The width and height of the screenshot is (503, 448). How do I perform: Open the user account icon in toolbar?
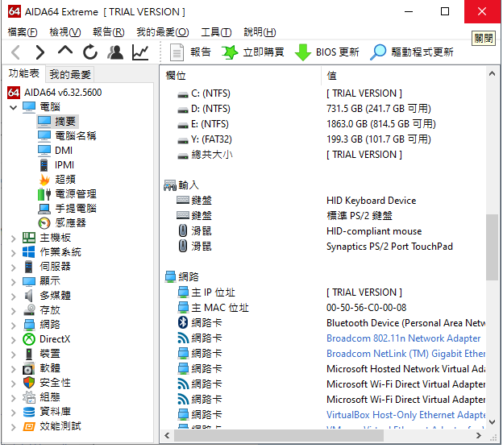click(115, 52)
